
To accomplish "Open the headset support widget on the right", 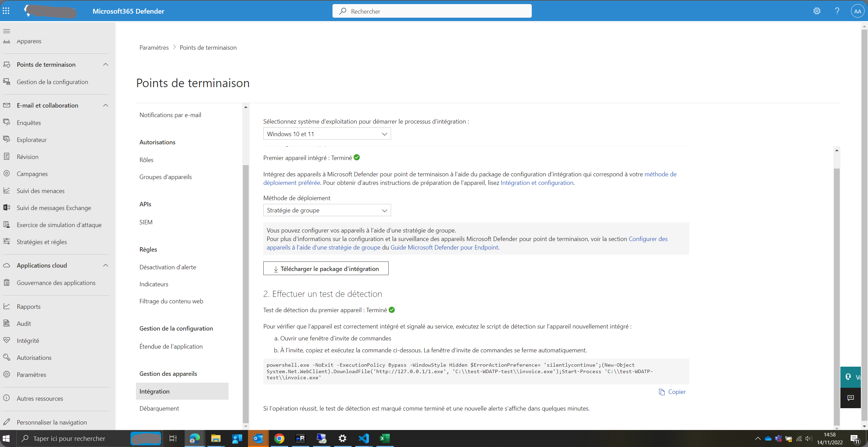I will click(x=850, y=377).
